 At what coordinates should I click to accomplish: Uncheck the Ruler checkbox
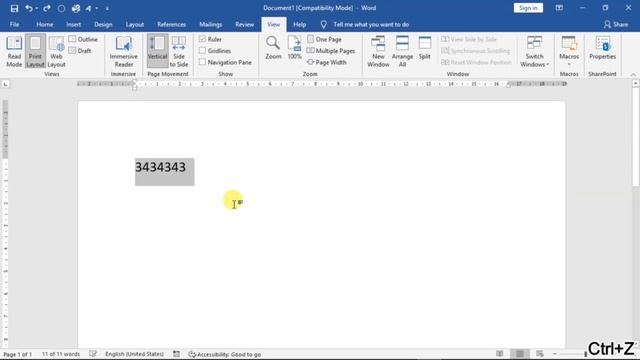[x=202, y=39]
